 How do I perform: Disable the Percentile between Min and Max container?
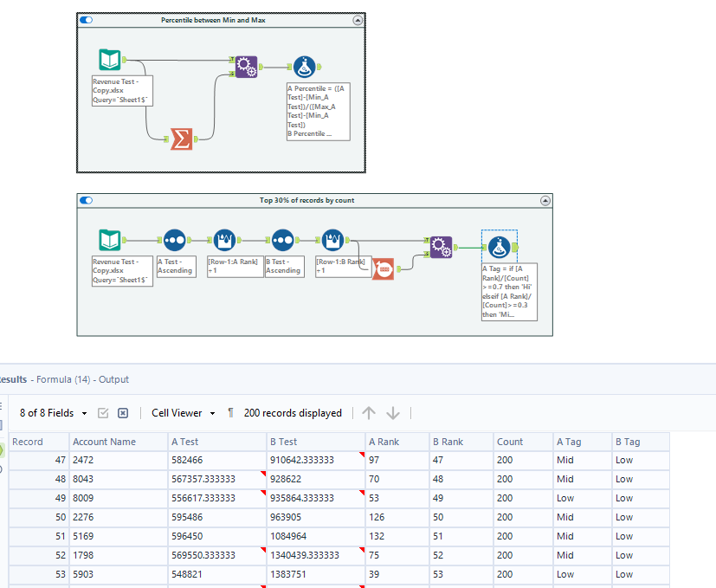point(84,19)
